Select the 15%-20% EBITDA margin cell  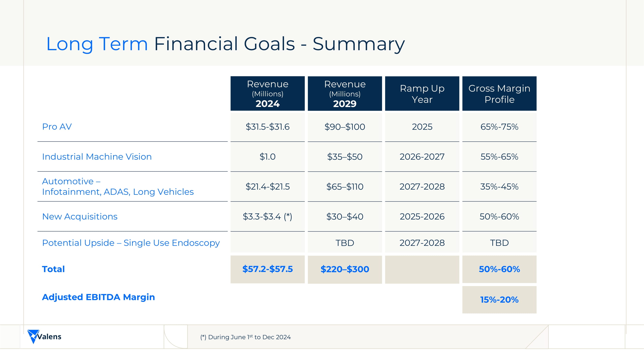(499, 299)
